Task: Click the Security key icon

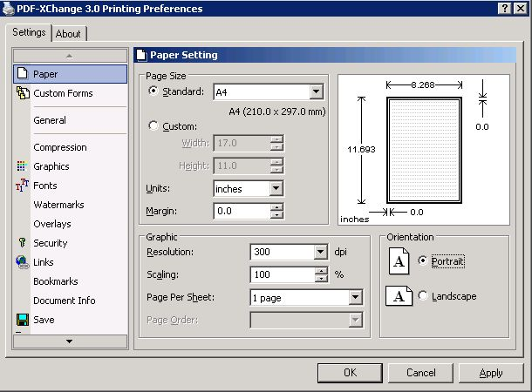Action: tap(22, 242)
